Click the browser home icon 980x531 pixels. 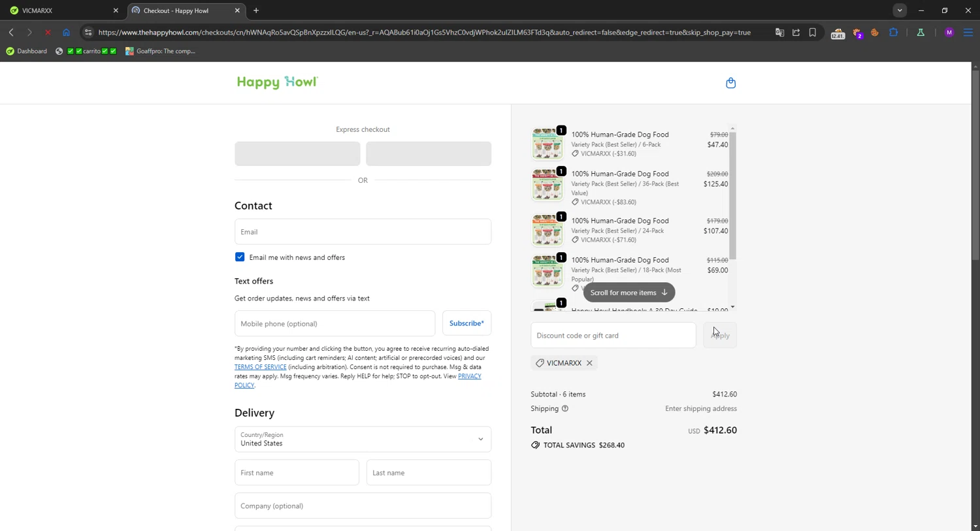[66, 32]
